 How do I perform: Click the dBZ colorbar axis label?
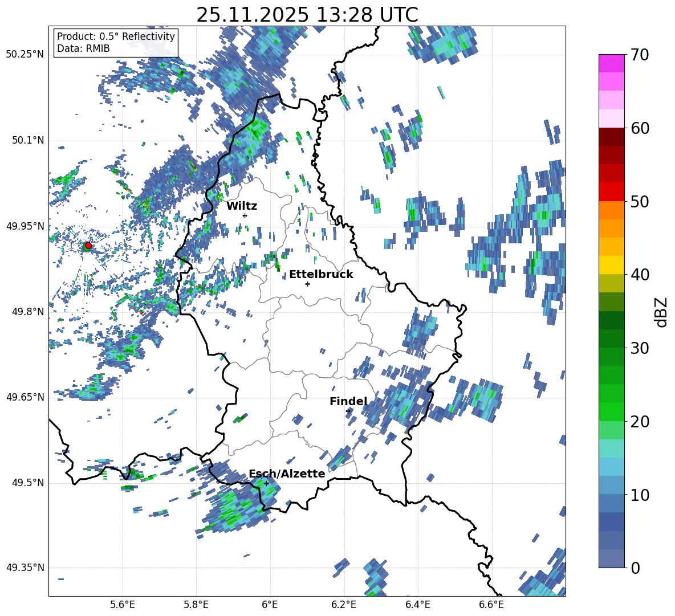coord(662,312)
